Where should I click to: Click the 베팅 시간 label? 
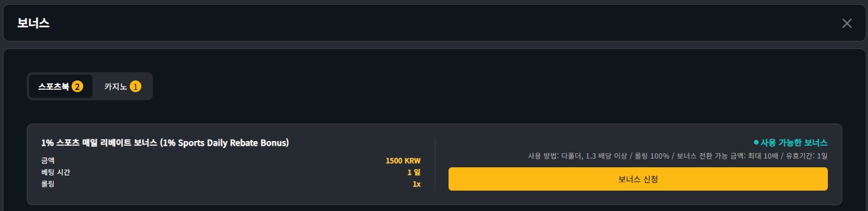tap(56, 173)
